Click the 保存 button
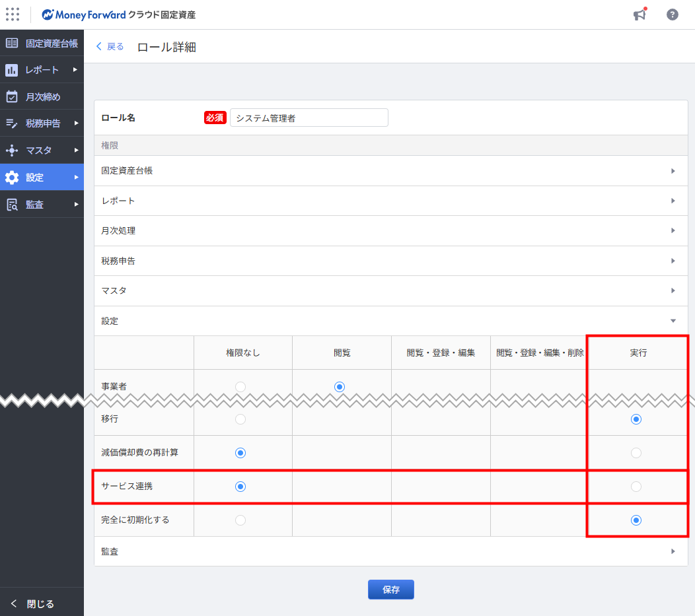This screenshot has height=616, width=695. pos(390,590)
